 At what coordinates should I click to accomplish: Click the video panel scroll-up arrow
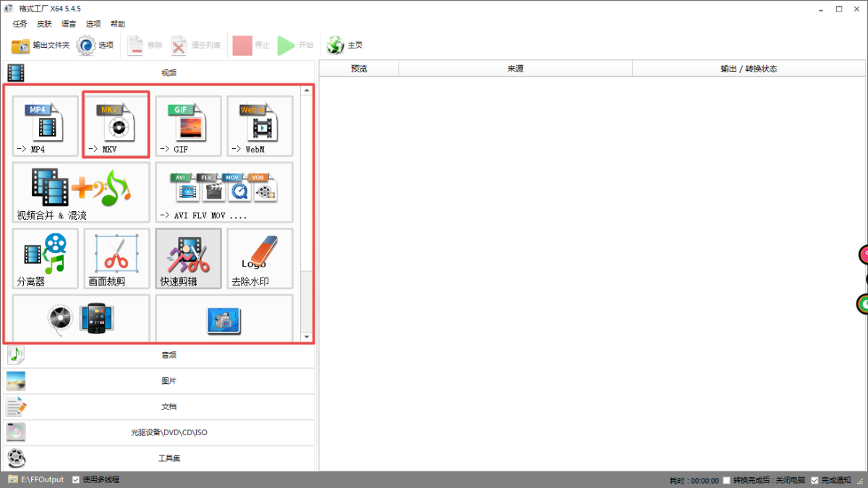tap(307, 90)
